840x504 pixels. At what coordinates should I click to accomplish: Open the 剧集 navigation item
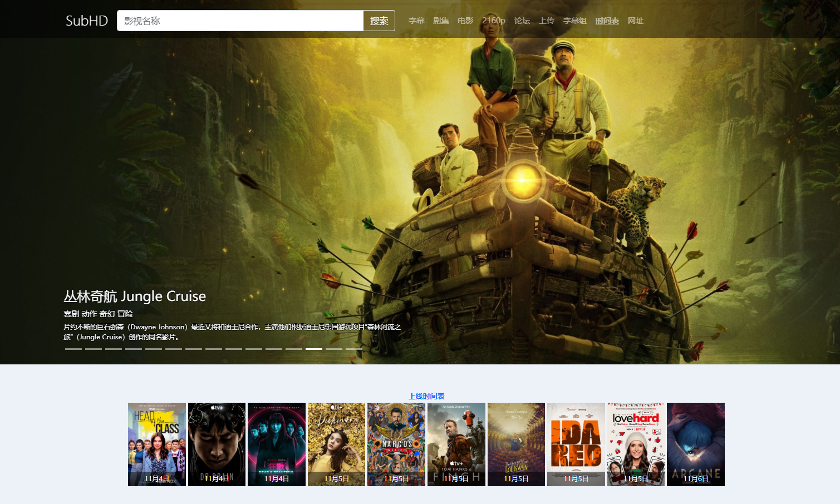click(441, 21)
